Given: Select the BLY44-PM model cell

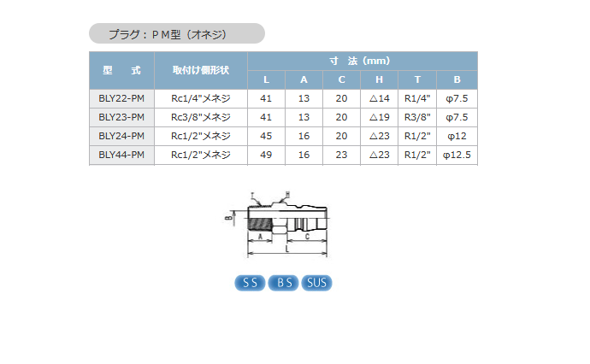Looking at the screenshot, I should pos(121,156).
